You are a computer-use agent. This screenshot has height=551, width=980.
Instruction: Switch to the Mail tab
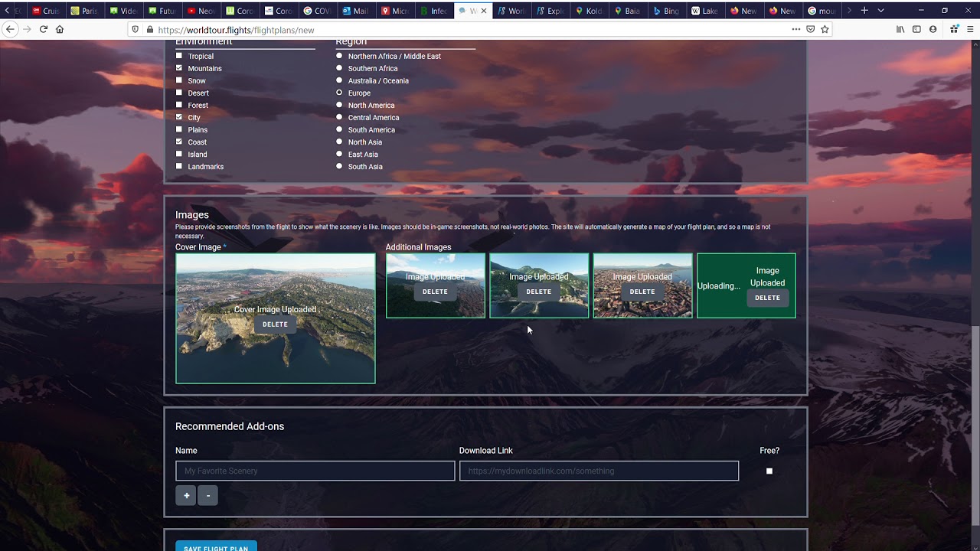[358, 11]
